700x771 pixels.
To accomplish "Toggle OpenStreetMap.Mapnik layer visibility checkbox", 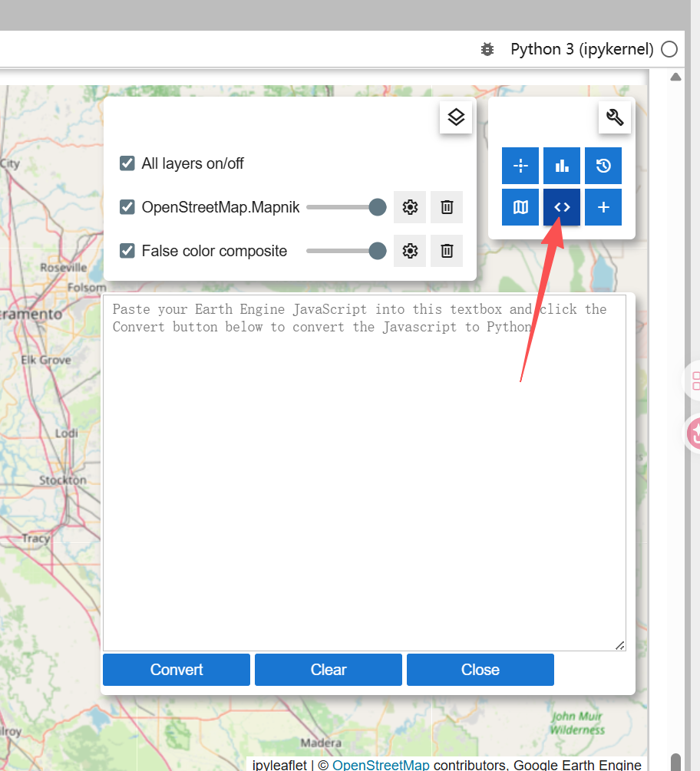I will pos(127,207).
